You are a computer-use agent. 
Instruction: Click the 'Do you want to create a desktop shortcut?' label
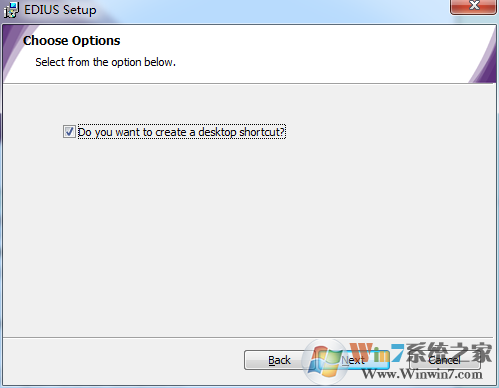[182, 132]
